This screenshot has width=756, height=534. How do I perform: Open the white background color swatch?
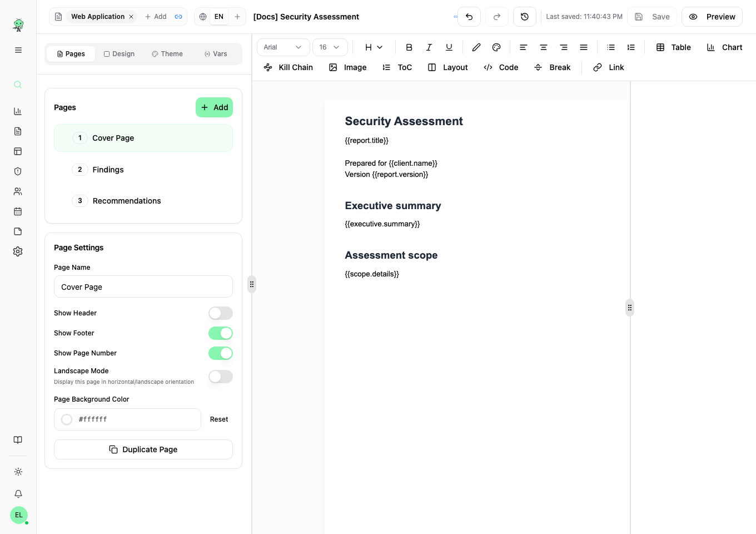[67, 419]
